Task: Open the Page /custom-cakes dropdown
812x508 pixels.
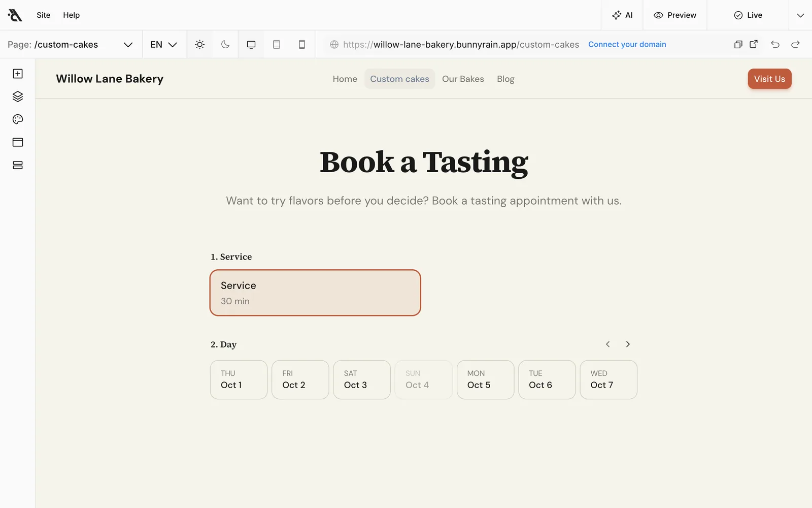Action: point(71,44)
